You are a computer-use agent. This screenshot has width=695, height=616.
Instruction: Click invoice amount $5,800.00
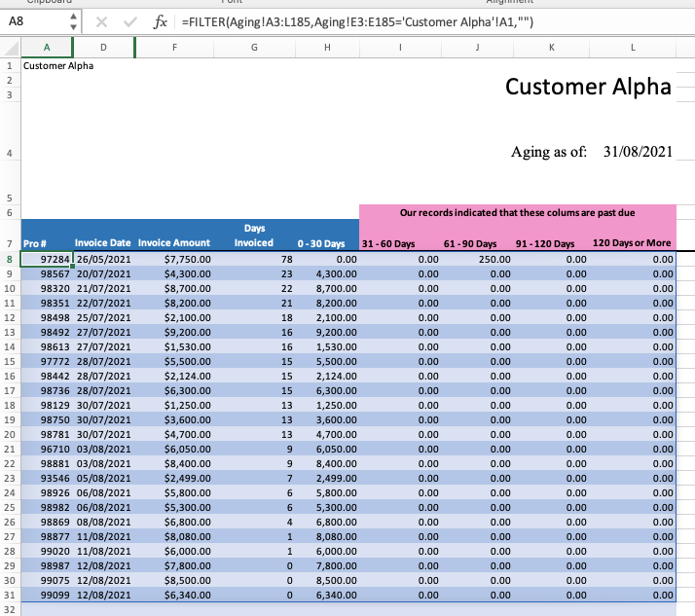[188, 492]
